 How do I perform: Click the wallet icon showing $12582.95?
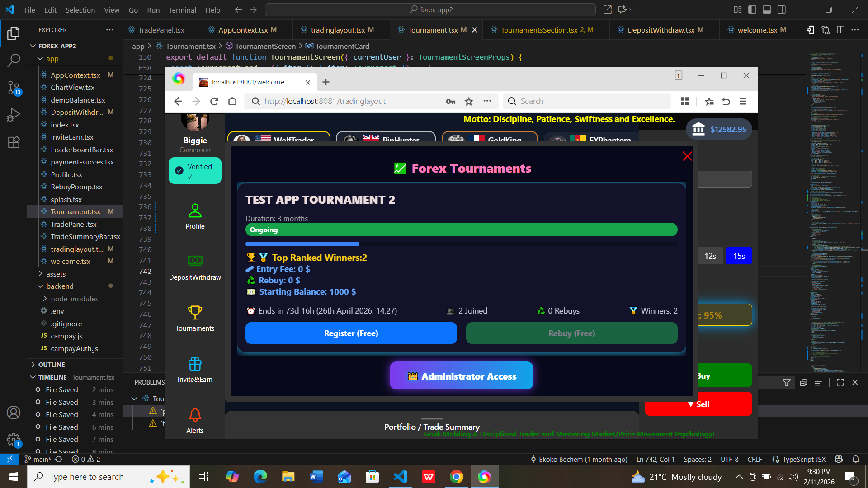pos(698,129)
